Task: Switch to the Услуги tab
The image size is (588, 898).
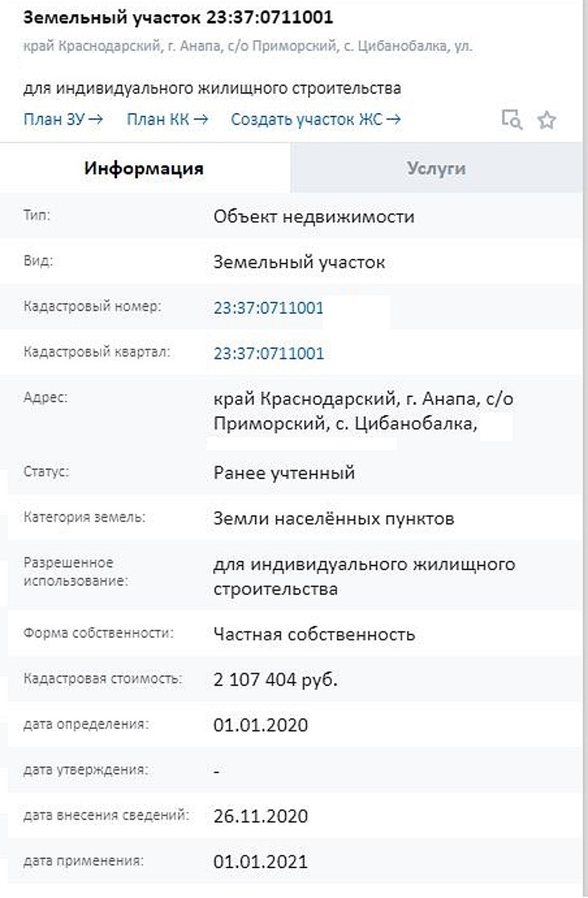Action: [436, 168]
